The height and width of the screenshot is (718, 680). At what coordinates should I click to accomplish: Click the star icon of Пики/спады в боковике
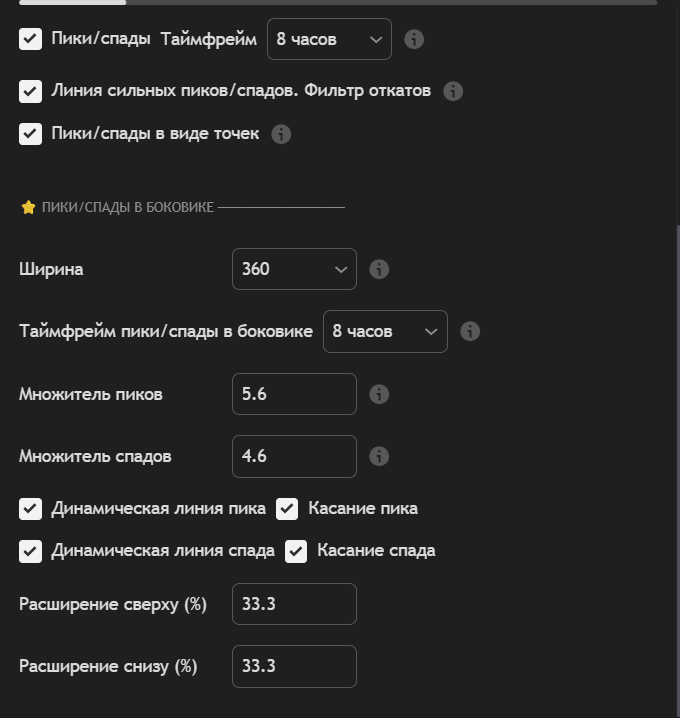tap(28, 207)
